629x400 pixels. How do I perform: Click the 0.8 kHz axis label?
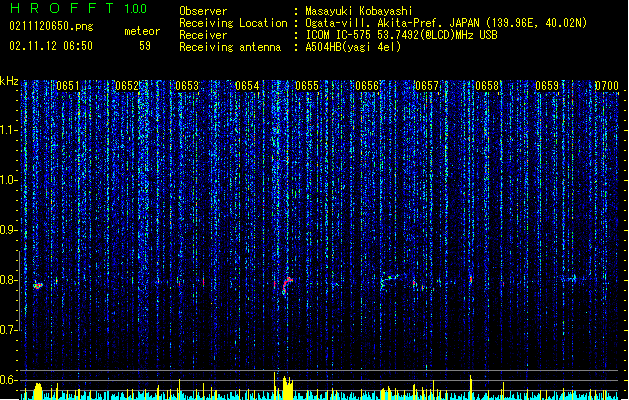pos(9,280)
